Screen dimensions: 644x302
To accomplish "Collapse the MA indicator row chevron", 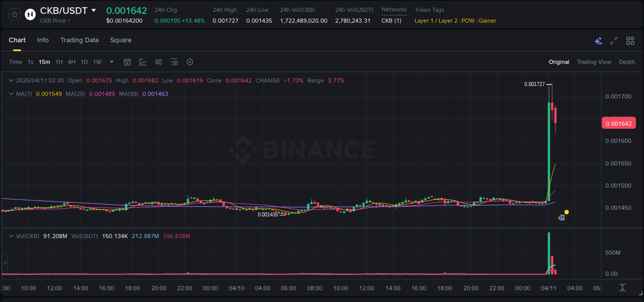I will [x=11, y=94].
